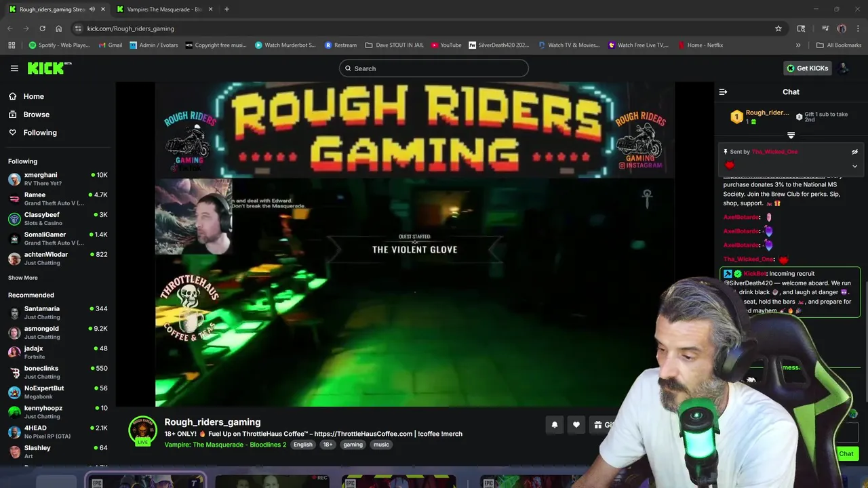Click asmongold channel avatar
Screen dimensions: 868x488
(14, 333)
